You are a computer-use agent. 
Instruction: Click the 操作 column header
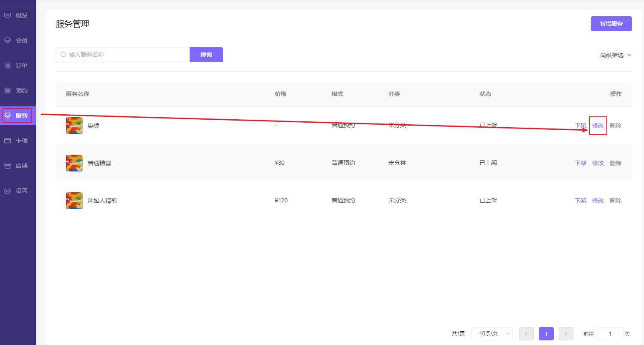coord(616,94)
